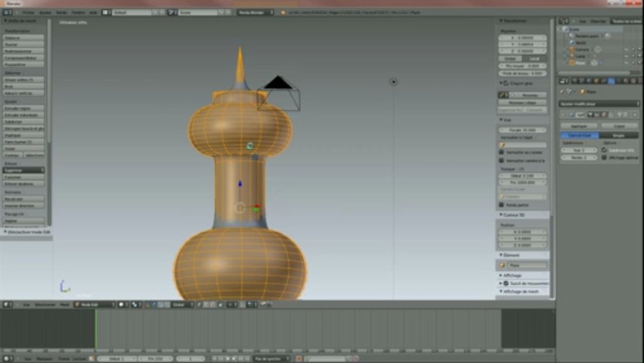Click Nouveau calque in Crayon gras
Screen dimensions: 644x363
coord(523,102)
